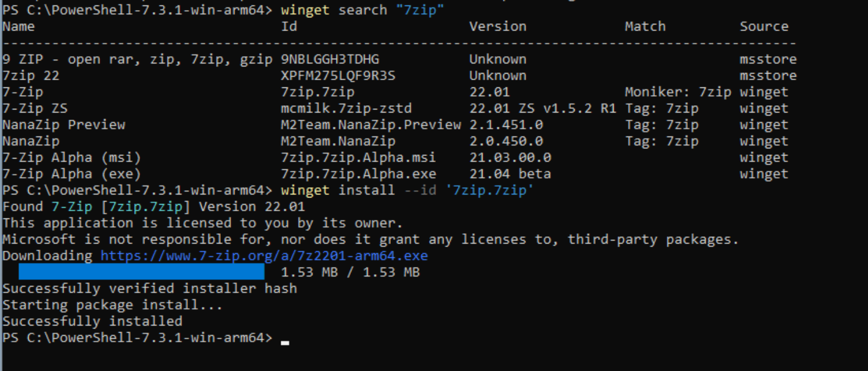
Task: Select the text 'mcmilk.7zip-zstd'
Action: coord(347,108)
